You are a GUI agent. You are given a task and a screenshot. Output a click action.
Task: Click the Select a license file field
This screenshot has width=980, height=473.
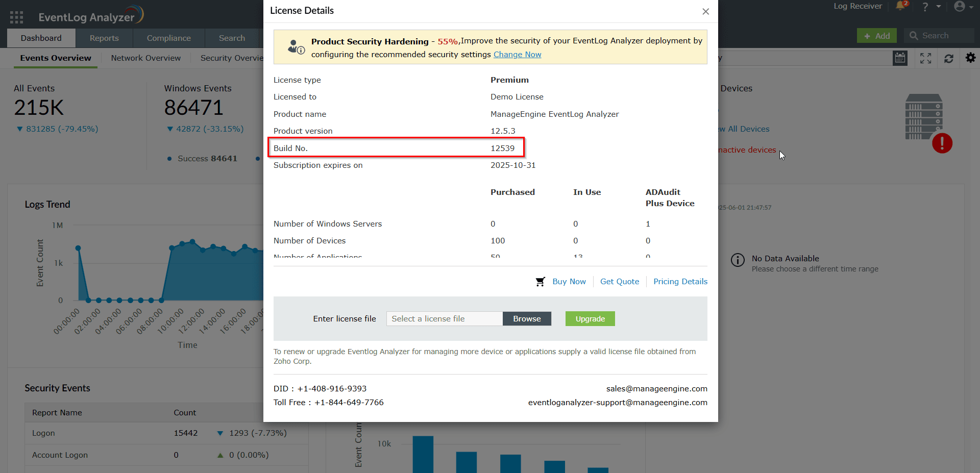tap(444, 319)
